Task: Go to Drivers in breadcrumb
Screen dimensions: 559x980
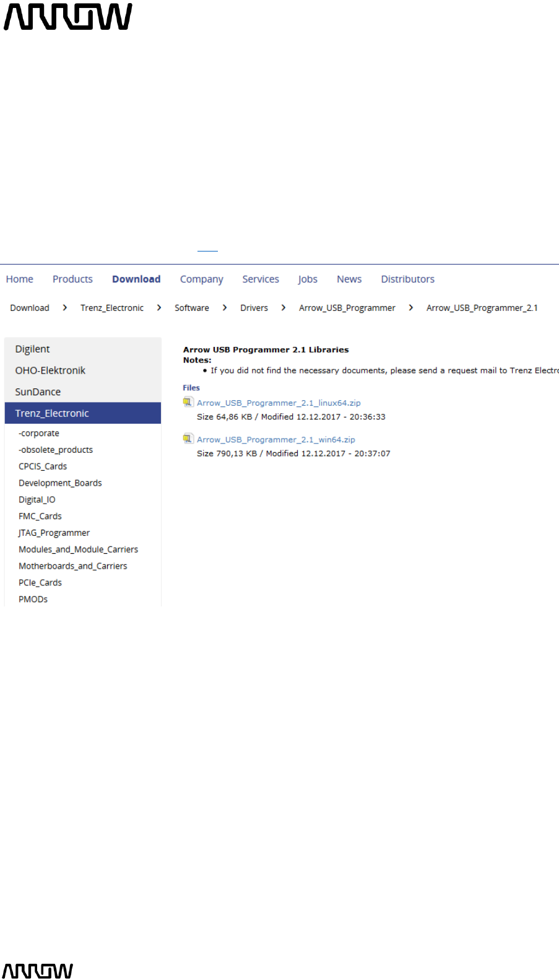Action: pos(254,308)
